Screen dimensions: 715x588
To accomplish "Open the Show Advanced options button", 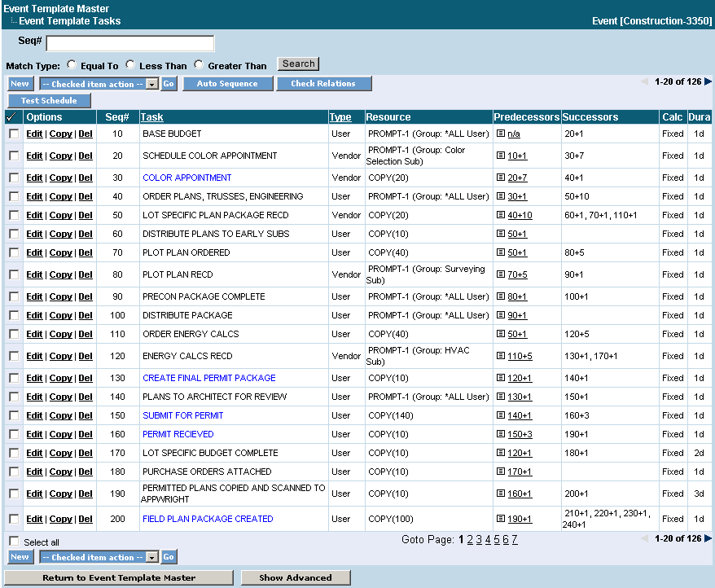I will pyautogui.click(x=296, y=578).
